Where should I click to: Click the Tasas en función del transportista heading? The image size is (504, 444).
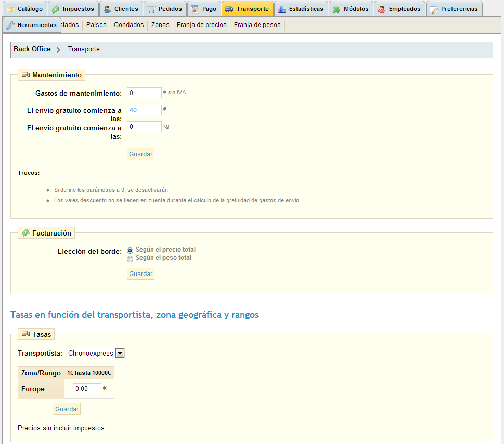(x=134, y=315)
